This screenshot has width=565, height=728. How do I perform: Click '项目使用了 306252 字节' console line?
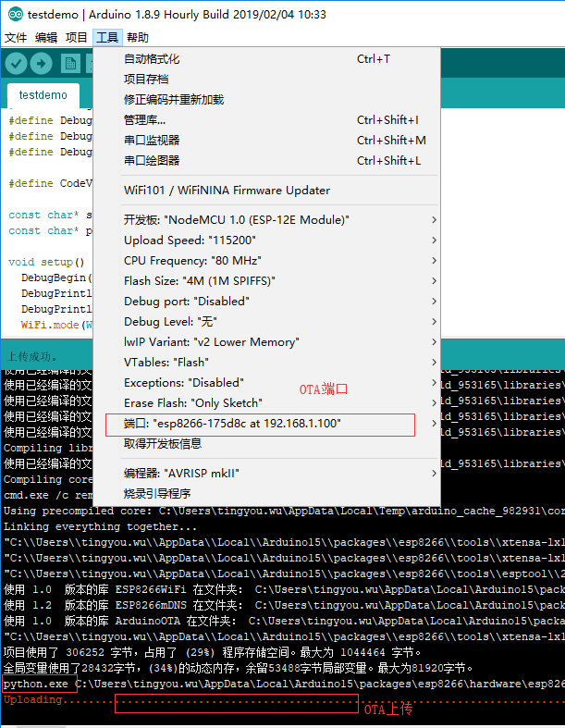pos(212,652)
